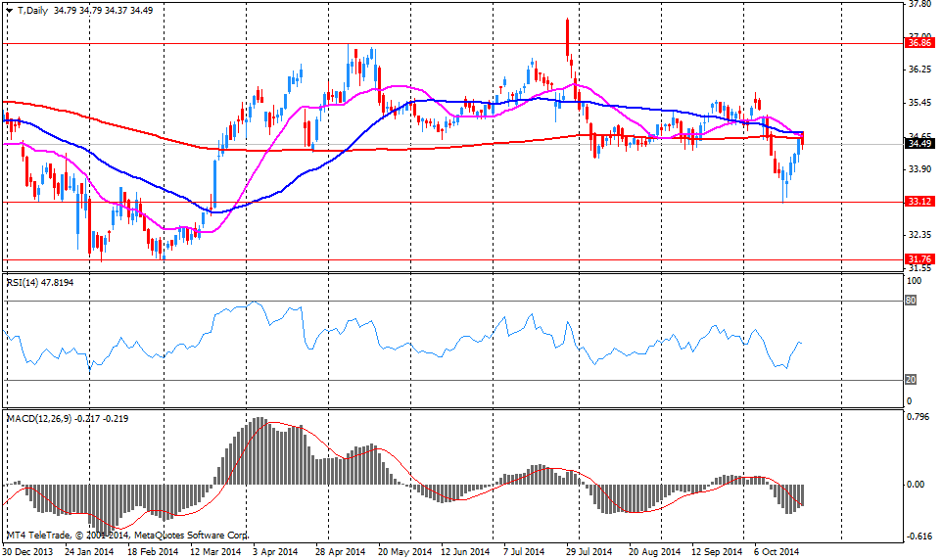Click the 37.80 value on price scale

click(x=918, y=4)
